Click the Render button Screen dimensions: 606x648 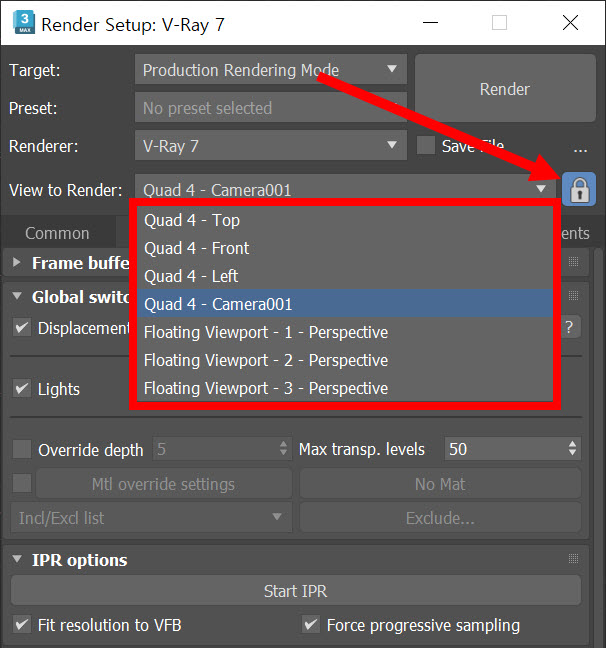click(505, 88)
